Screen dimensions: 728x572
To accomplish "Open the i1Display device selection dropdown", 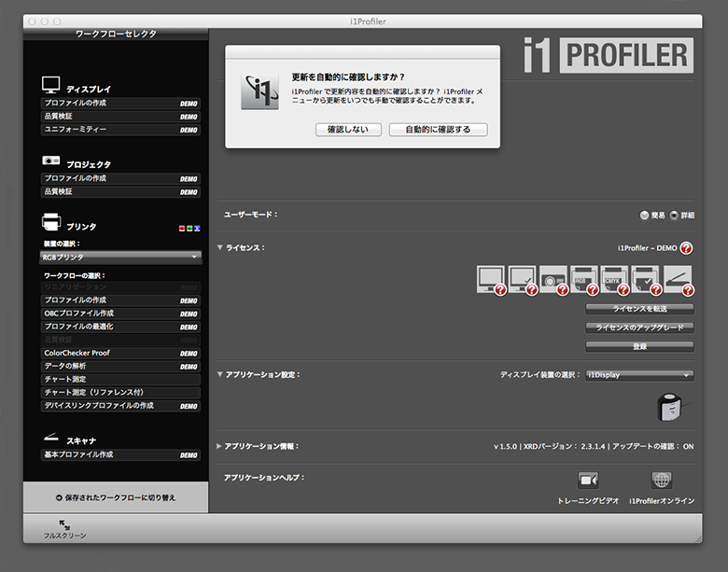I will click(639, 375).
